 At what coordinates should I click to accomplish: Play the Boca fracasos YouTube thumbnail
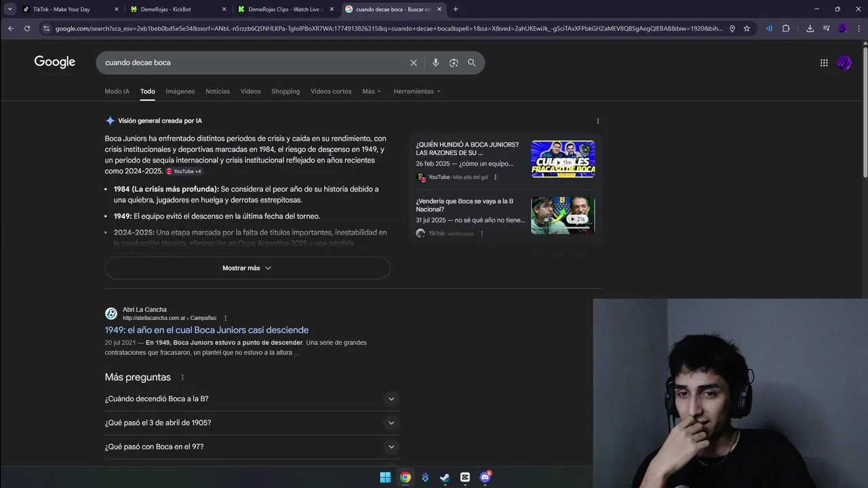point(563,159)
